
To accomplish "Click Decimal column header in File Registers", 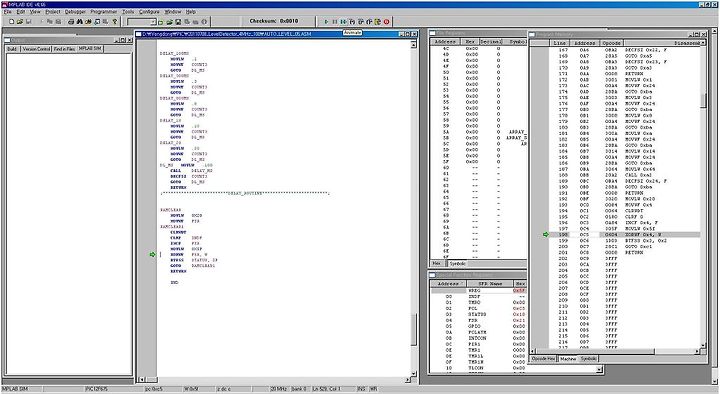I will pos(491,42).
